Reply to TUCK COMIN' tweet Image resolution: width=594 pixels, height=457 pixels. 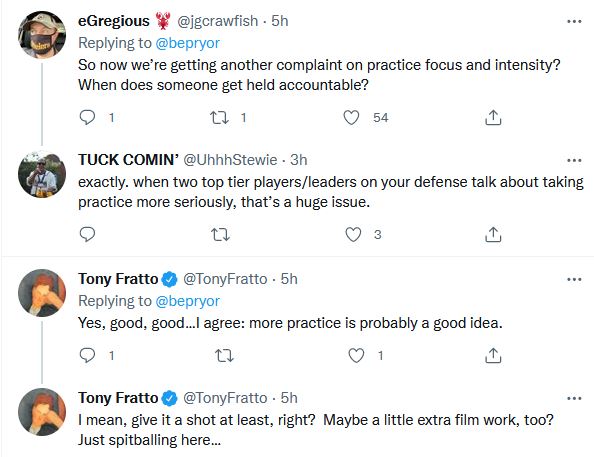87,235
